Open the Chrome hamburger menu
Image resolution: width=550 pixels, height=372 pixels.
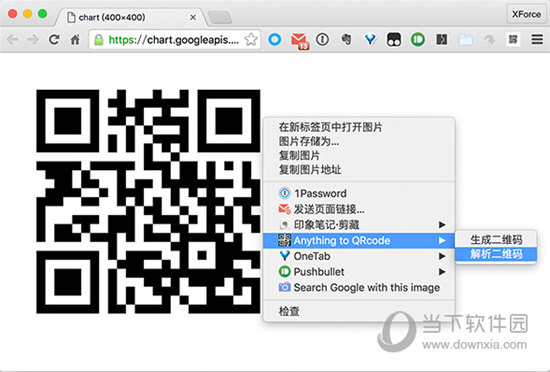(537, 39)
